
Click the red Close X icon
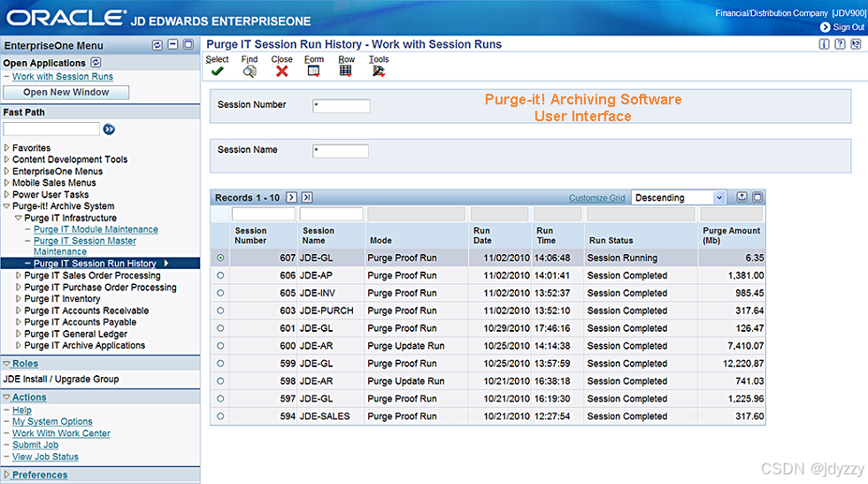tap(281, 71)
